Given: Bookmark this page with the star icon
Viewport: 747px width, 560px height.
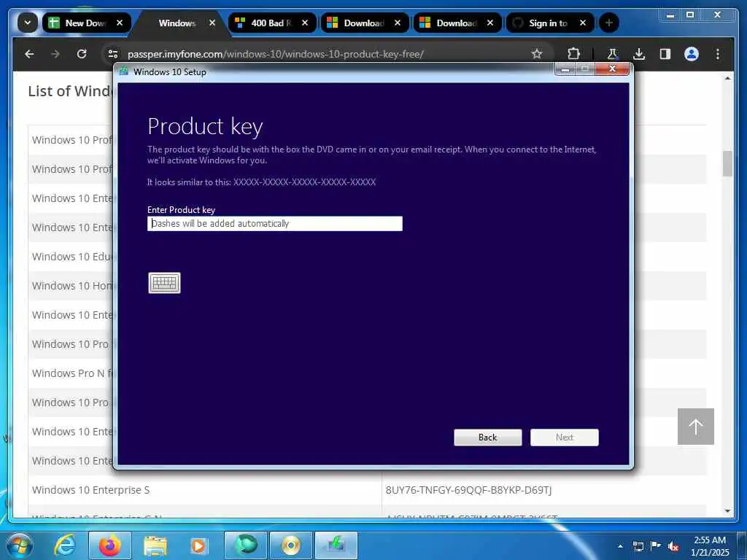Looking at the screenshot, I should (537, 54).
